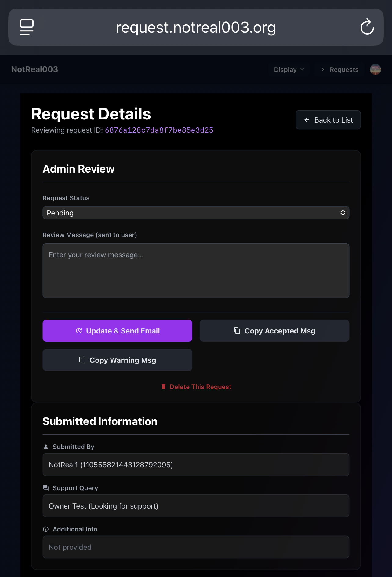
Task: Focus the review message text area
Action: click(196, 270)
